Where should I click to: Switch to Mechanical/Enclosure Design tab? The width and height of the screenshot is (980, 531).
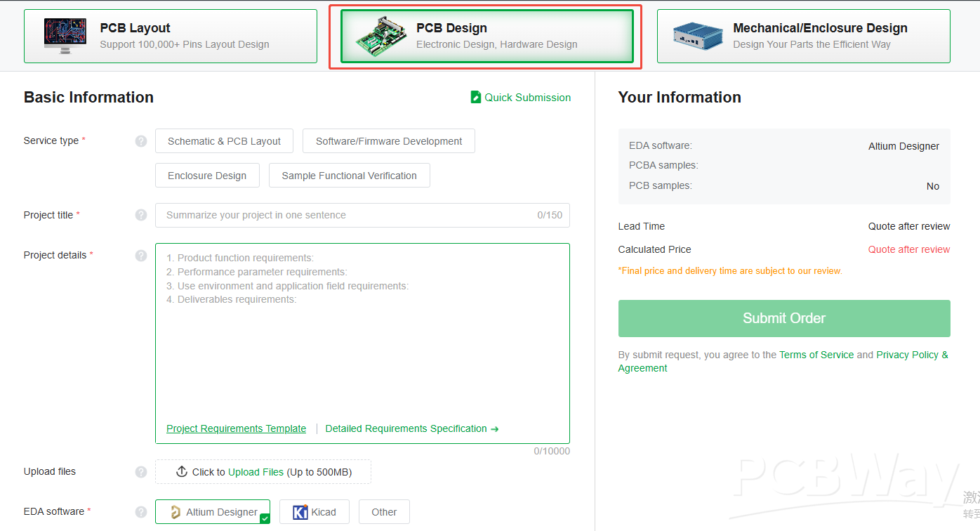point(803,37)
